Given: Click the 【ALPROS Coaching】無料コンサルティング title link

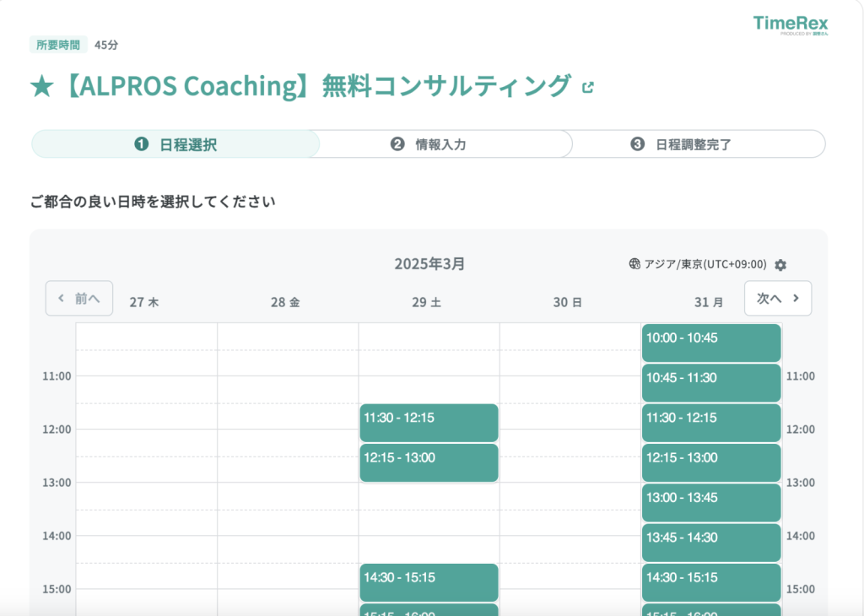Looking at the screenshot, I should point(300,86).
